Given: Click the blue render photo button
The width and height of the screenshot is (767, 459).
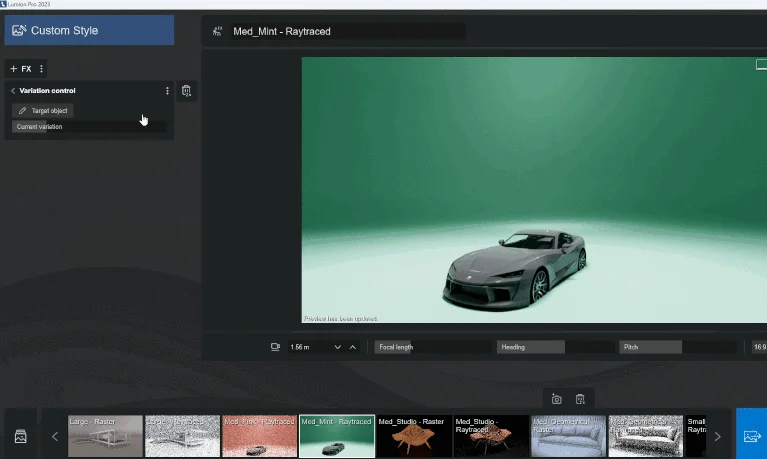Looking at the screenshot, I should pos(751,436).
